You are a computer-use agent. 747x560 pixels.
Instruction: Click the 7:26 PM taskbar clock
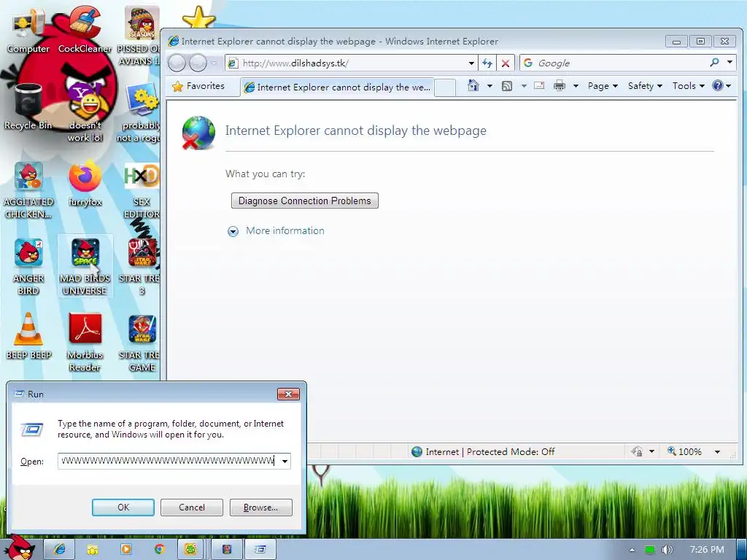coord(707,550)
